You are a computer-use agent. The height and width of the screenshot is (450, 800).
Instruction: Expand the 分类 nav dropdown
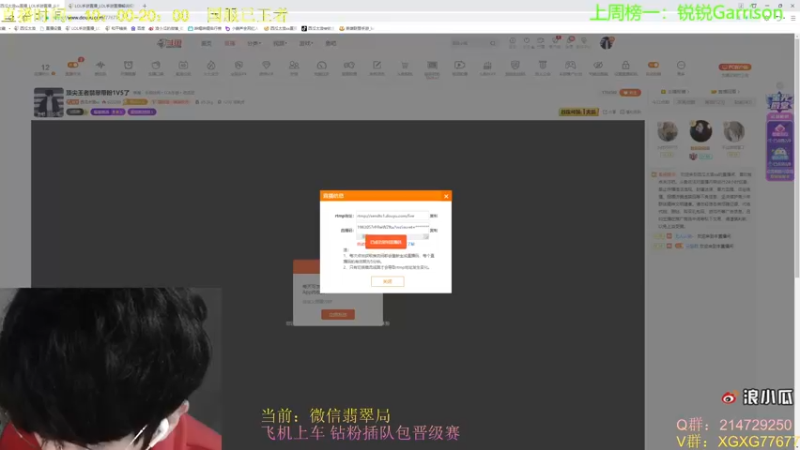point(254,43)
